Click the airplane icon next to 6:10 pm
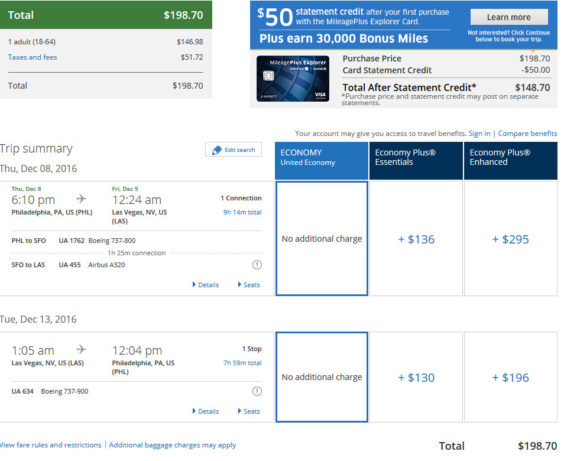 (81, 198)
